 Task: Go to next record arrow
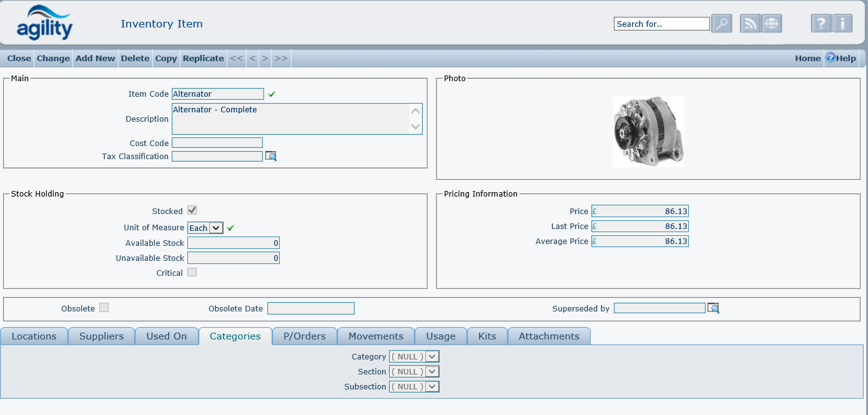pyautogui.click(x=265, y=58)
